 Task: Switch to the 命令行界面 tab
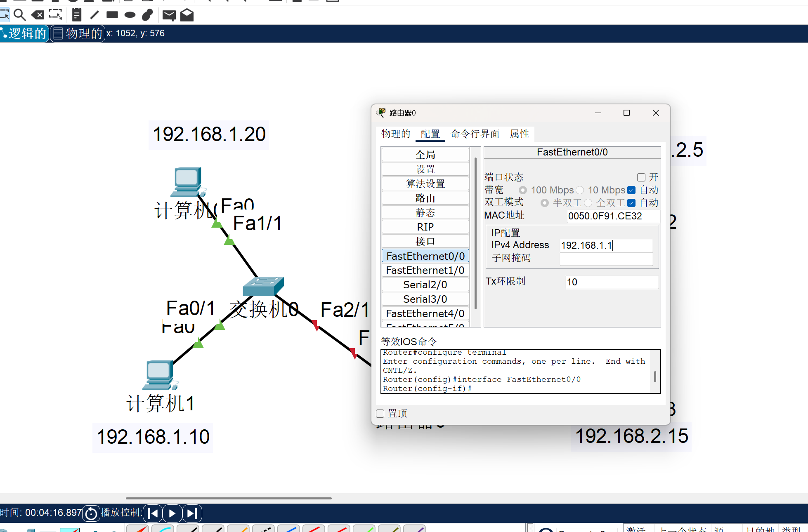(x=475, y=134)
